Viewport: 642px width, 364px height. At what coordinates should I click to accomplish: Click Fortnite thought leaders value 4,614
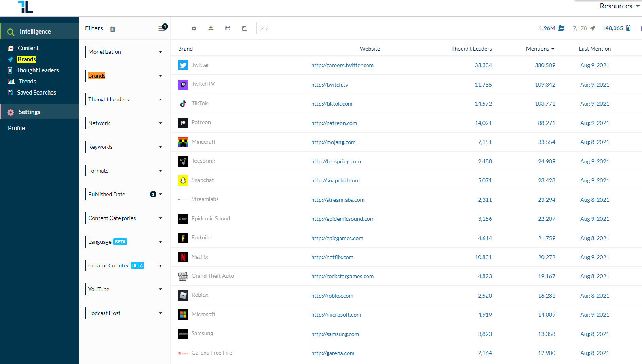tap(484, 238)
